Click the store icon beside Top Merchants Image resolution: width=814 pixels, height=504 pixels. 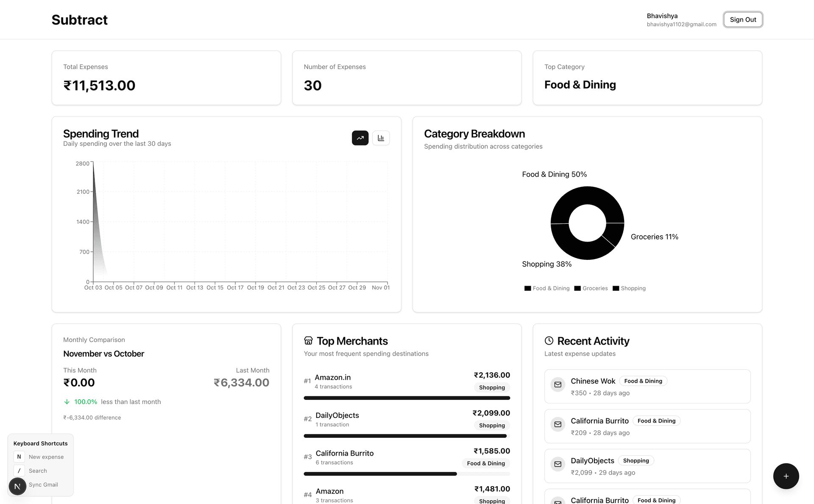pyautogui.click(x=308, y=340)
